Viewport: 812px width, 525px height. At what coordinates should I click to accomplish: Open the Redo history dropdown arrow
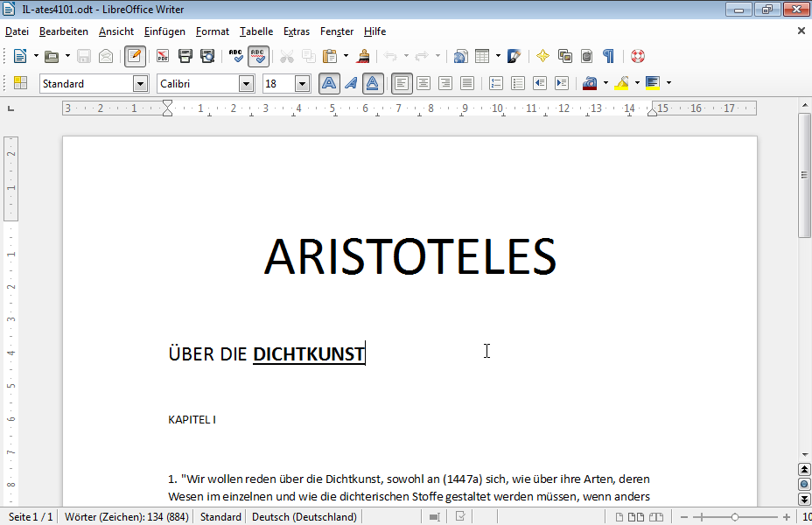pyautogui.click(x=437, y=56)
